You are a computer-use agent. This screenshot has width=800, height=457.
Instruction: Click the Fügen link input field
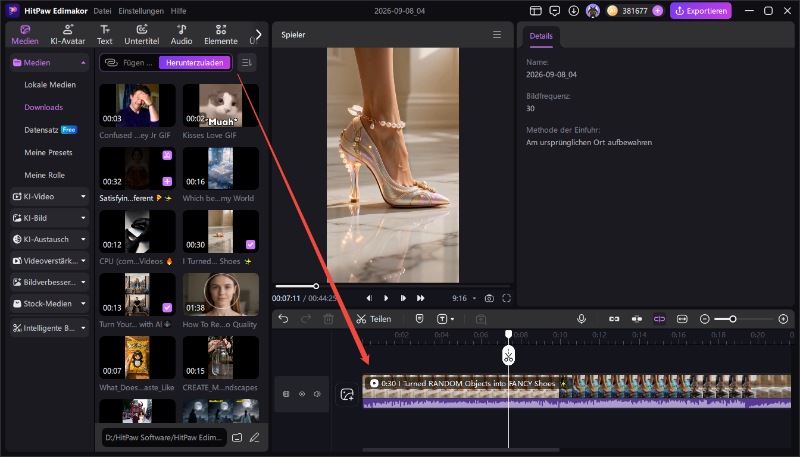pos(130,63)
